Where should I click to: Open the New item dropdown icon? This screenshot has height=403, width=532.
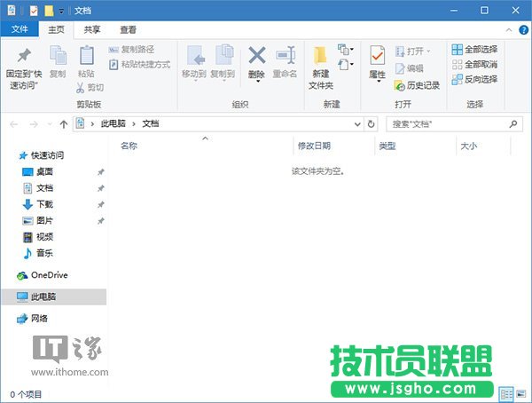tap(346, 50)
